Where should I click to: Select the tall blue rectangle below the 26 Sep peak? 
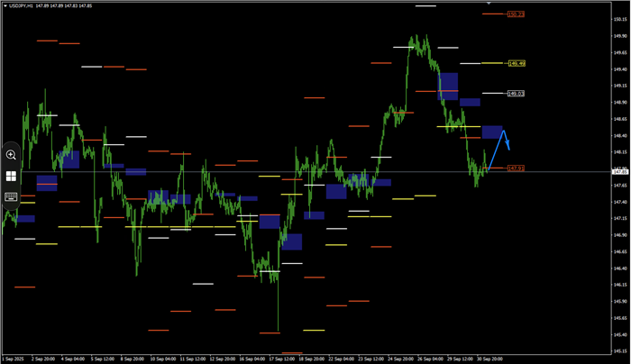pos(449,86)
